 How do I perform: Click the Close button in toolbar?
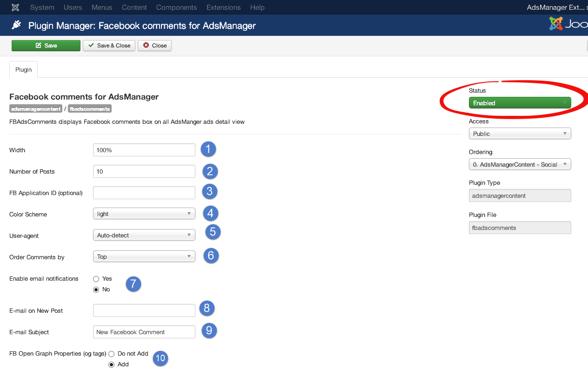[x=154, y=46]
